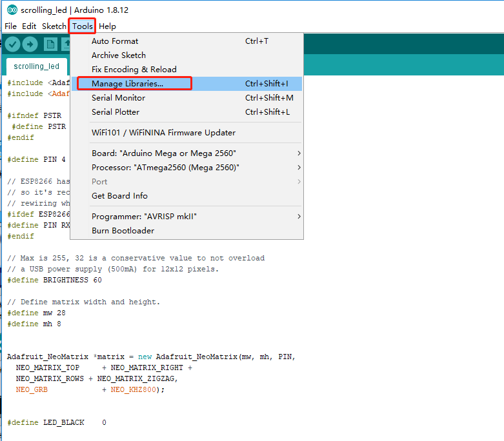This screenshot has height=441, width=504.
Task: Open the Help menu
Action: tap(107, 26)
